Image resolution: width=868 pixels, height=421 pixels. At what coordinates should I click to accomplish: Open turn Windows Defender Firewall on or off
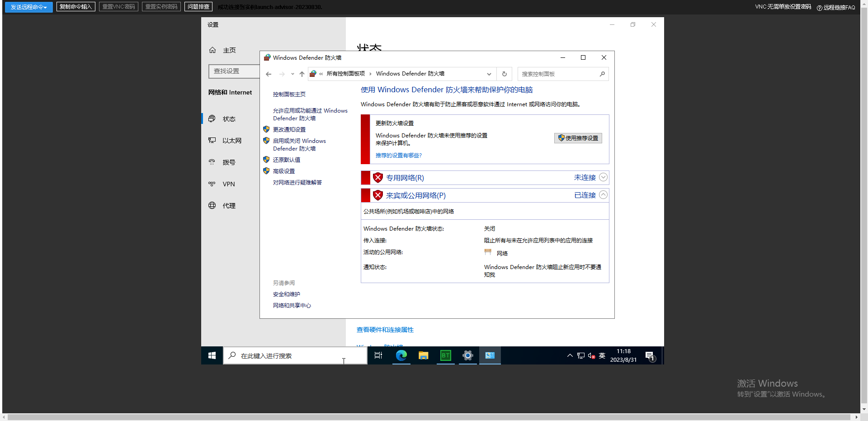(299, 145)
